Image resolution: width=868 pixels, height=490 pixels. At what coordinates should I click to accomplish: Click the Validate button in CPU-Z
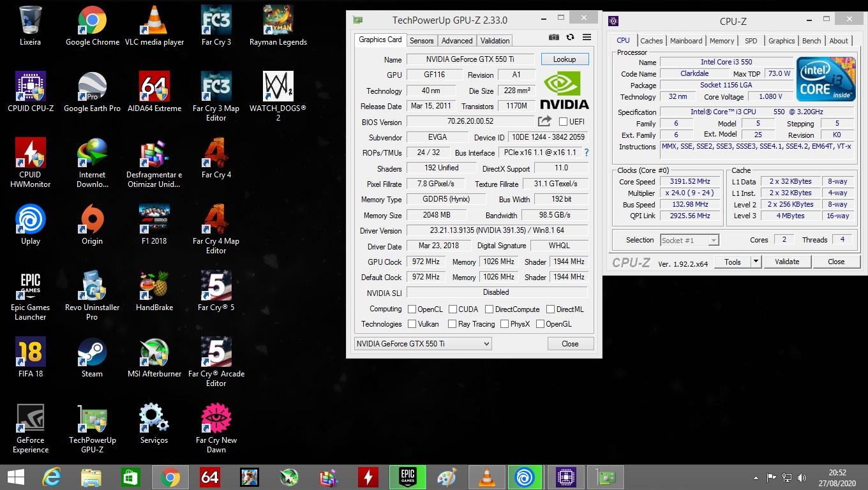[x=787, y=262]
